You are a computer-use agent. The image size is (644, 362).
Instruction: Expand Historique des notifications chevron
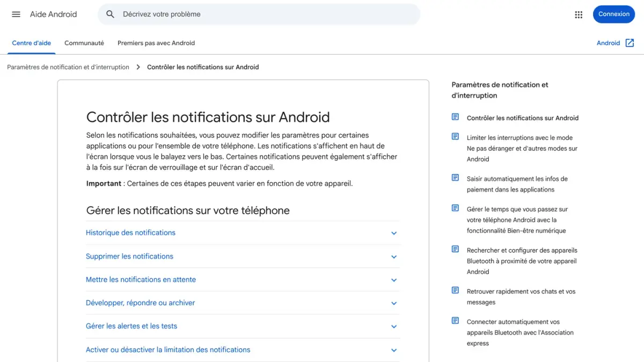coord(394,233)
